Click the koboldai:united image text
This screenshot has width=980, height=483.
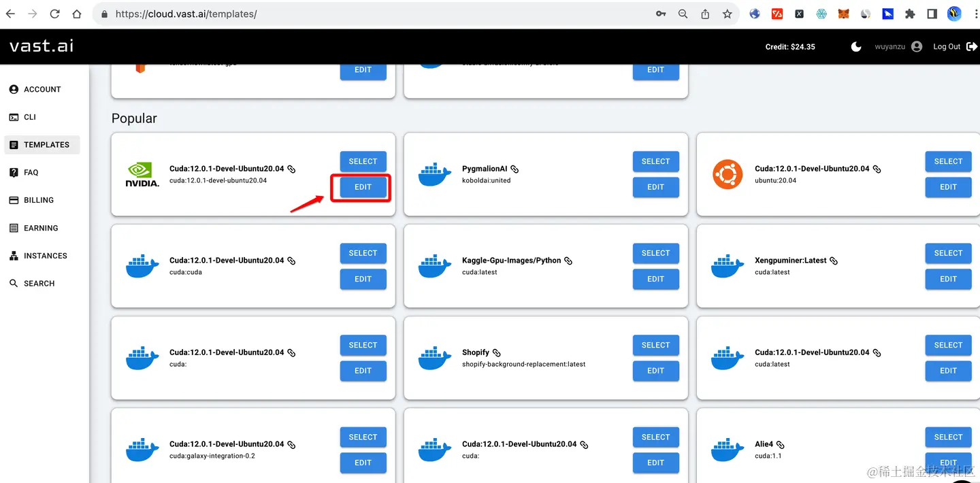[x=486, y=180]
